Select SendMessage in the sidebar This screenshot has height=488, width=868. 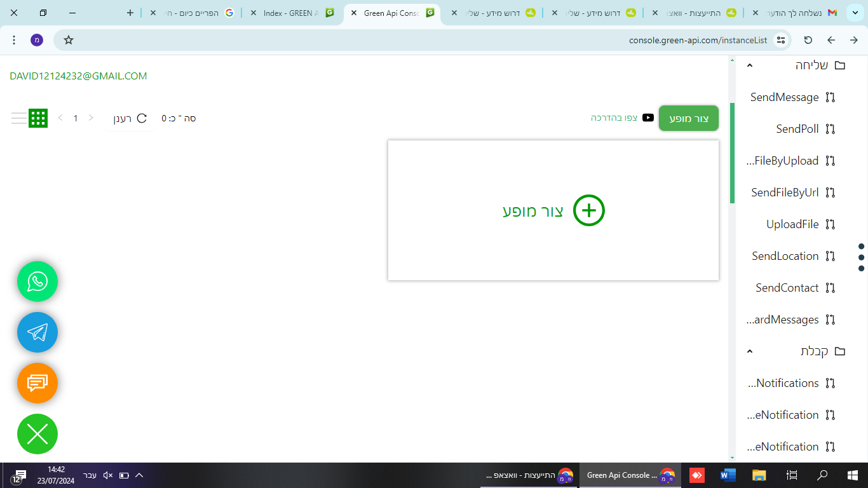pyautogui.click(x=784, y=97)
